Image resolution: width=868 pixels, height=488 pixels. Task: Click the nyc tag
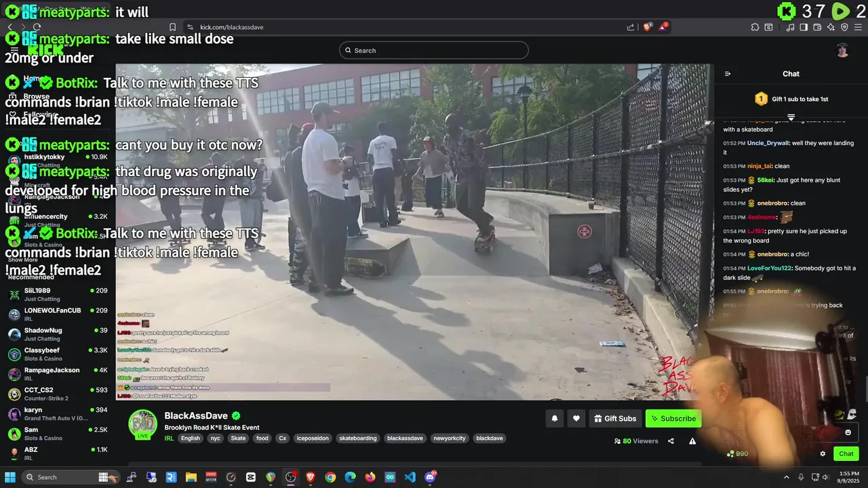[x=216, y=439]
